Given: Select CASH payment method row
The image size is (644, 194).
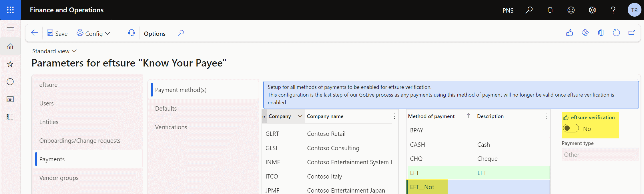Looking at the screenshot, I should pos(478,145).
